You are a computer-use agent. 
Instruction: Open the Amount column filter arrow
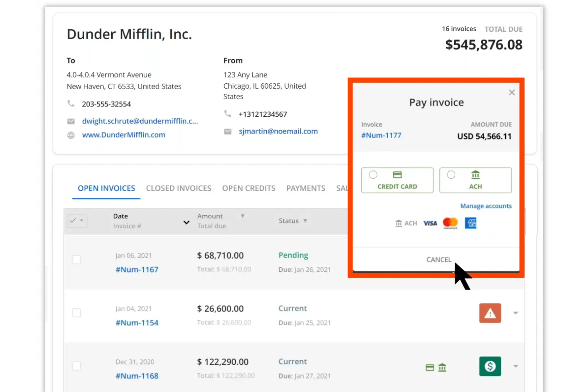tap(242, 216)
